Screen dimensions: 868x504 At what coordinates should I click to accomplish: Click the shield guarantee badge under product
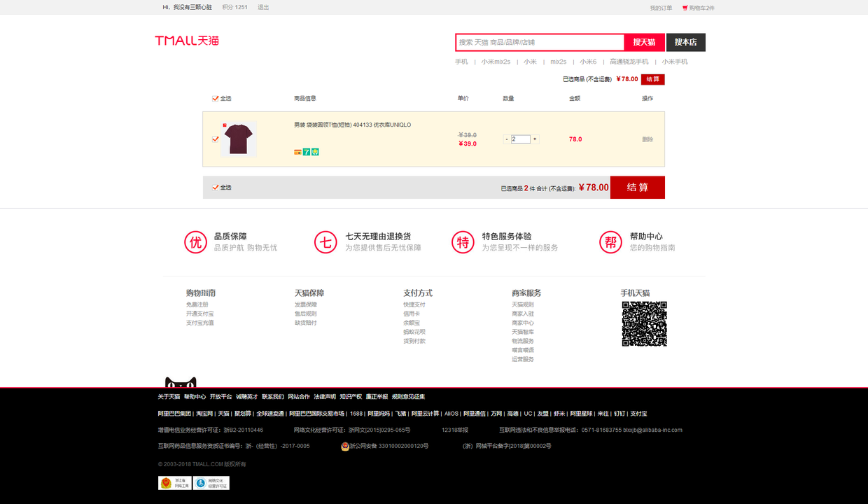315,152
